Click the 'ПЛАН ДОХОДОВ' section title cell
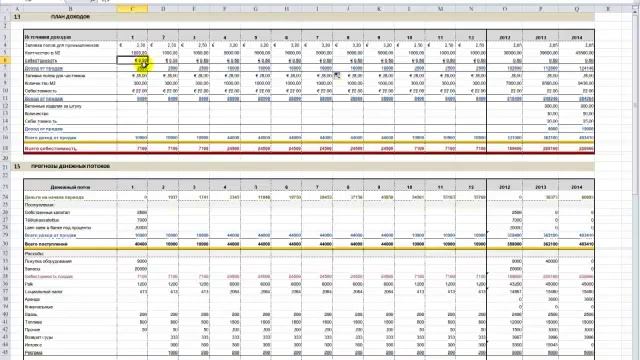 coord(70,17)
